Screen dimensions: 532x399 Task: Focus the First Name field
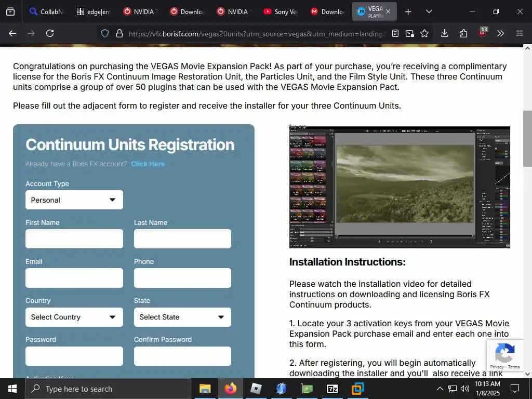pos(74,238)
